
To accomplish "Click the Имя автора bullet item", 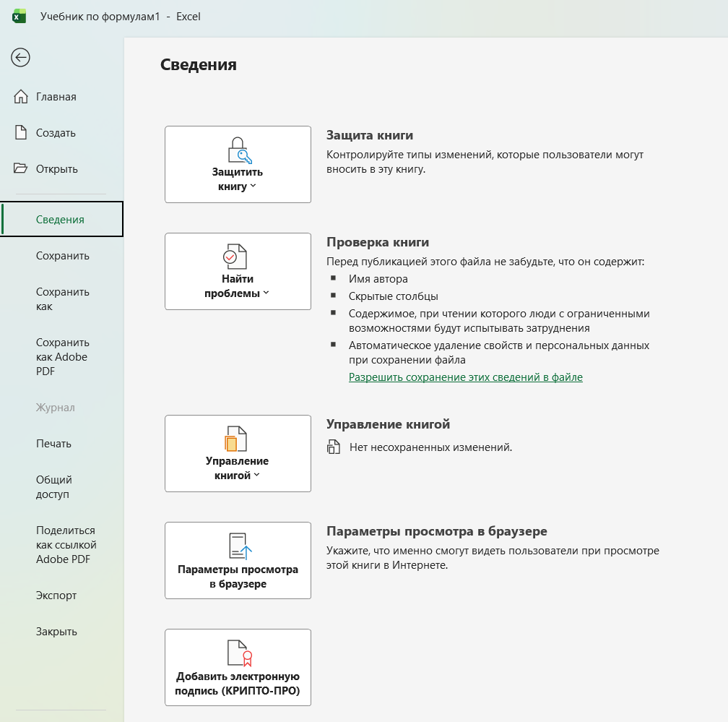I will 378,279.
